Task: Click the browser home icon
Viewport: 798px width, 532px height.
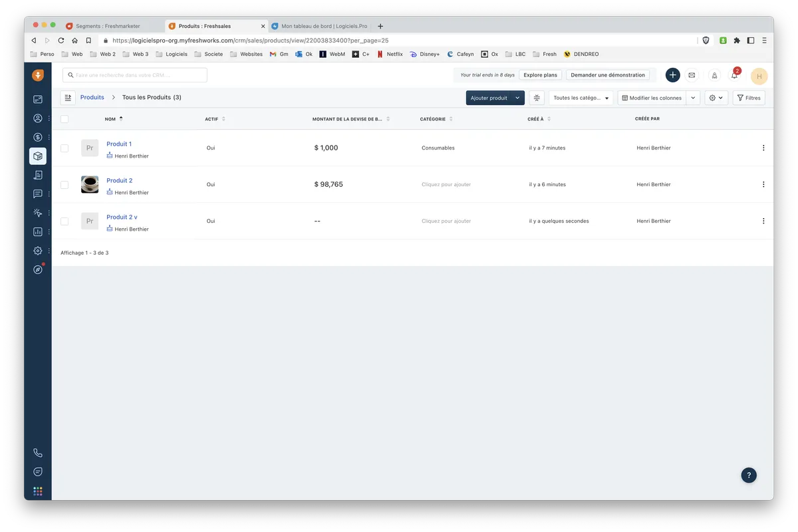Action: [74, 41]
